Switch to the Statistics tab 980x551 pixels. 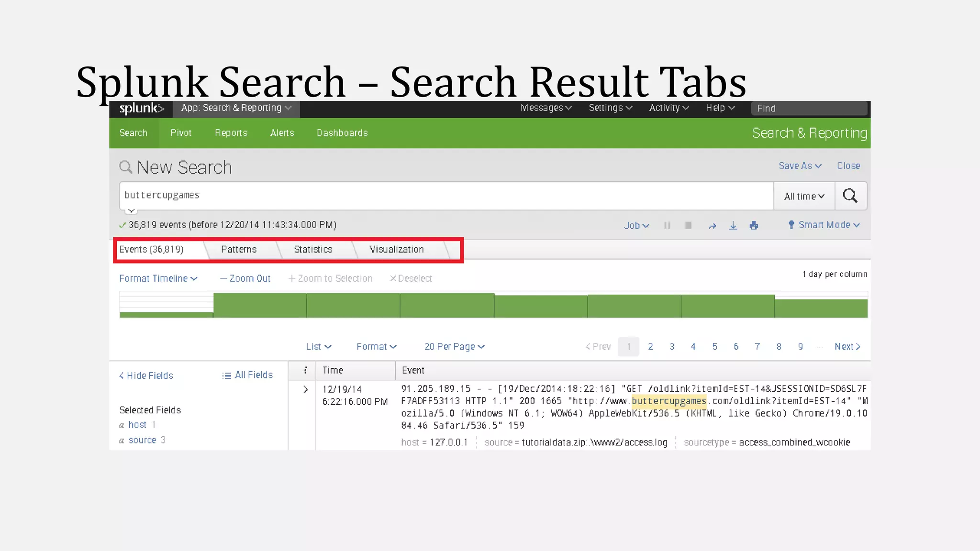[313, 249]
